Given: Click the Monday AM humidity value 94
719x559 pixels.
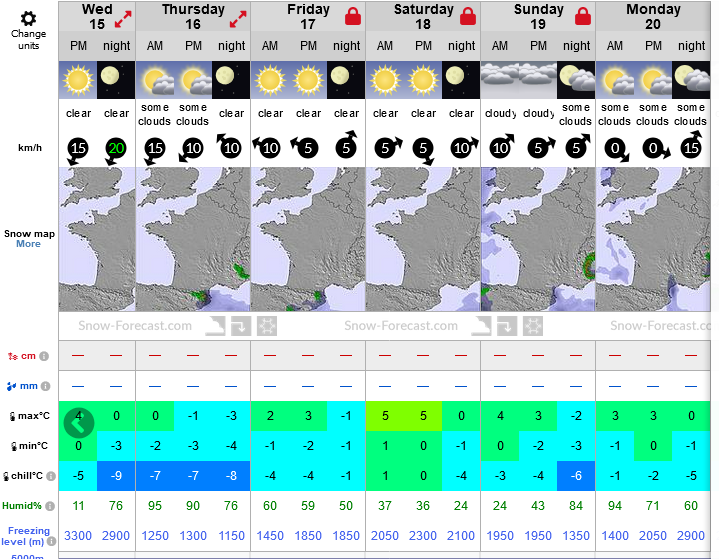Looking at the screenshot, I should [615, 506].
